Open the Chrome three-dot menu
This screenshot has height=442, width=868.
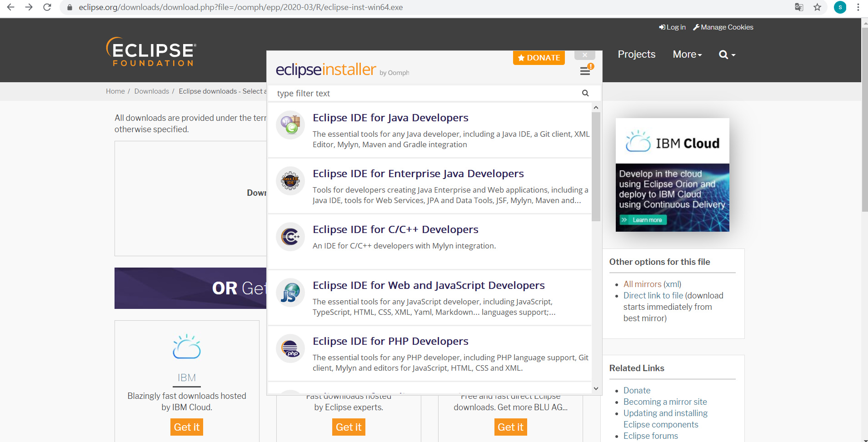[858, 7]
